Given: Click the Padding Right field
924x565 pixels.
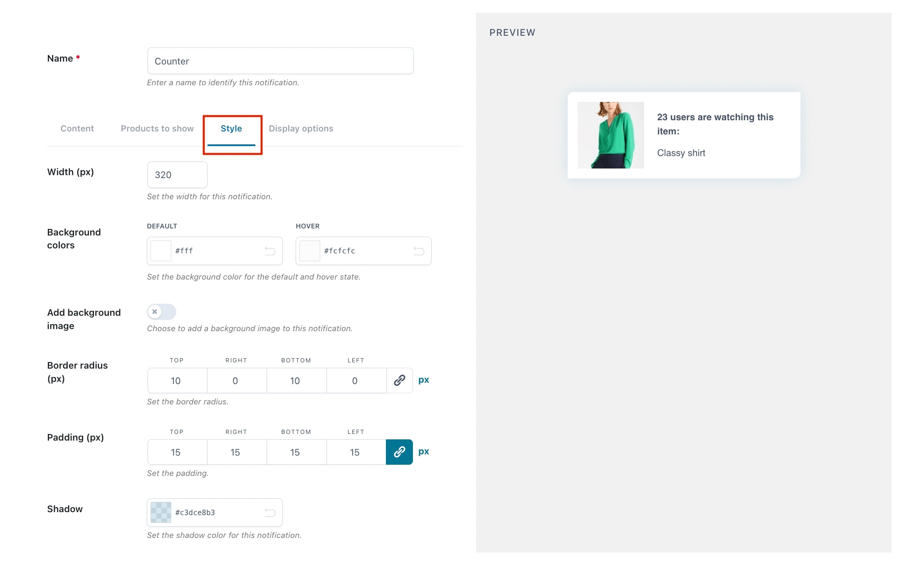Looking at the screenshot, I should point(237,452).
